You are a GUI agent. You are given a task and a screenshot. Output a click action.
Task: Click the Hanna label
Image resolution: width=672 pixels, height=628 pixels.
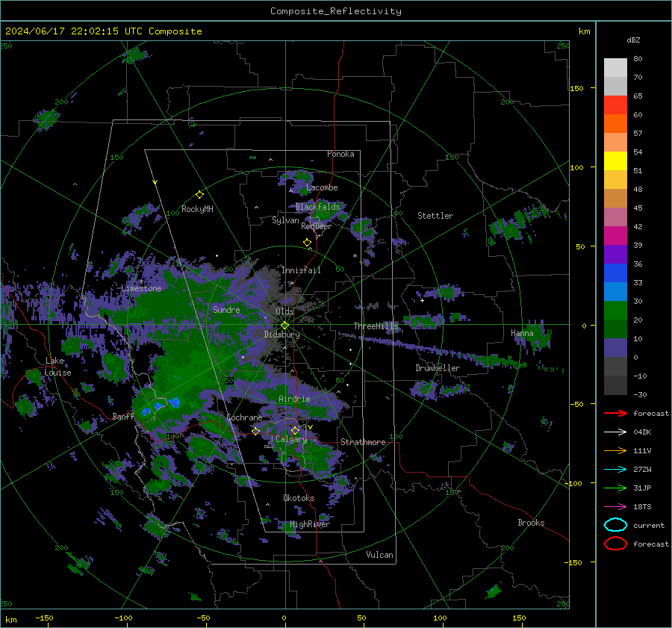[522, 333]
